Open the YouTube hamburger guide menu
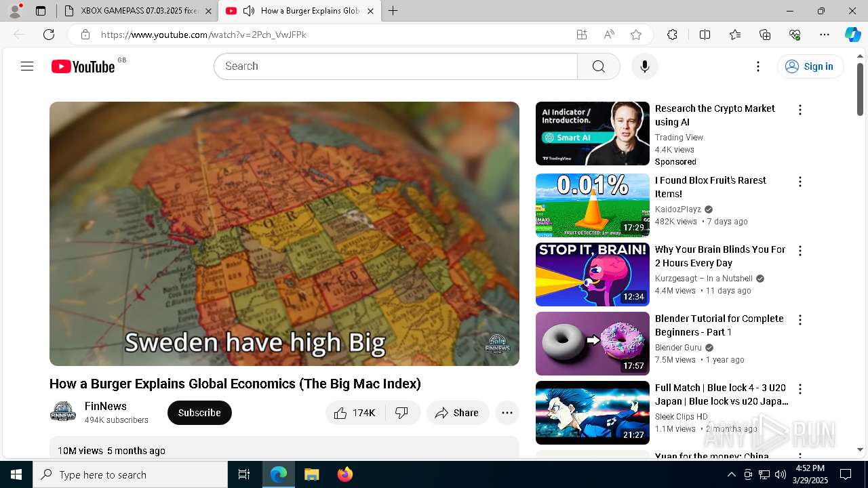This screenshot has width=868, height=488. pyautogui.click(x=27, y=66)
